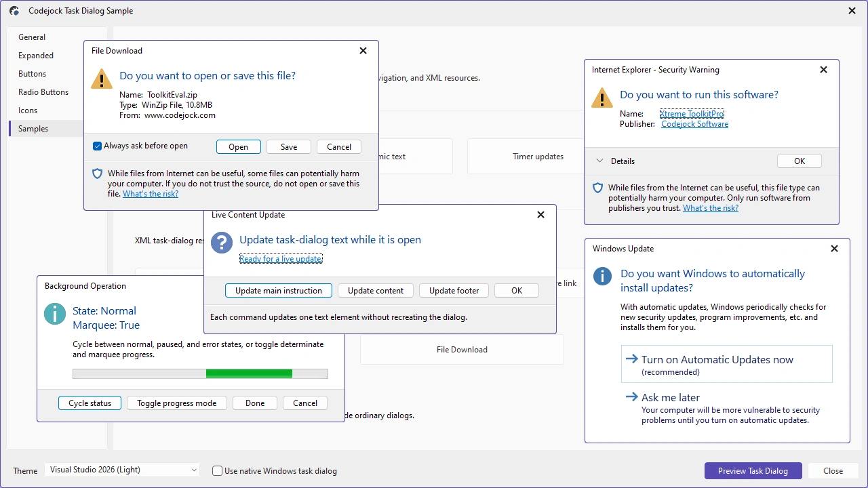Click Save in File Download dialog

pos(289,147)
